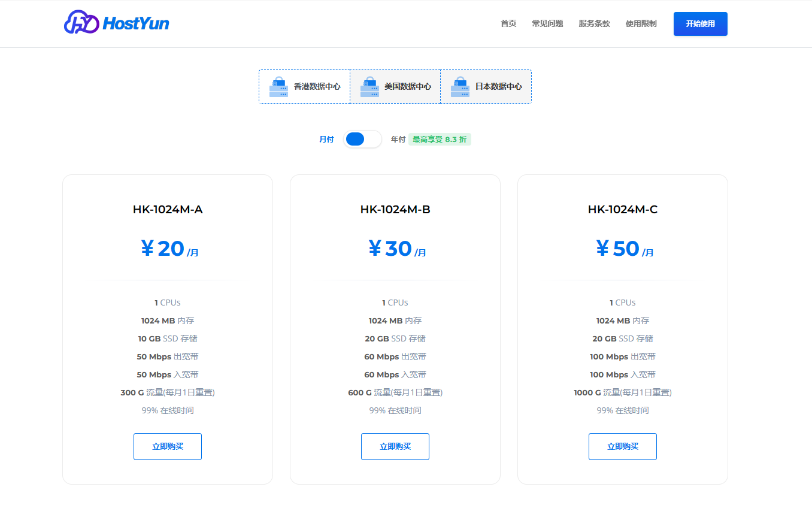Click 立即购买 for plan HK-1024M-A
The image size is (812, 505).
(168, 446)
